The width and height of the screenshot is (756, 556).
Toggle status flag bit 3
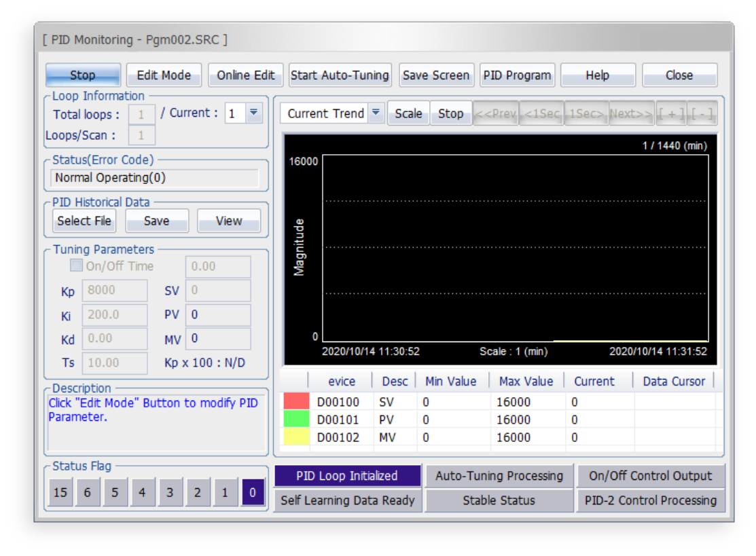coord(170,493)
